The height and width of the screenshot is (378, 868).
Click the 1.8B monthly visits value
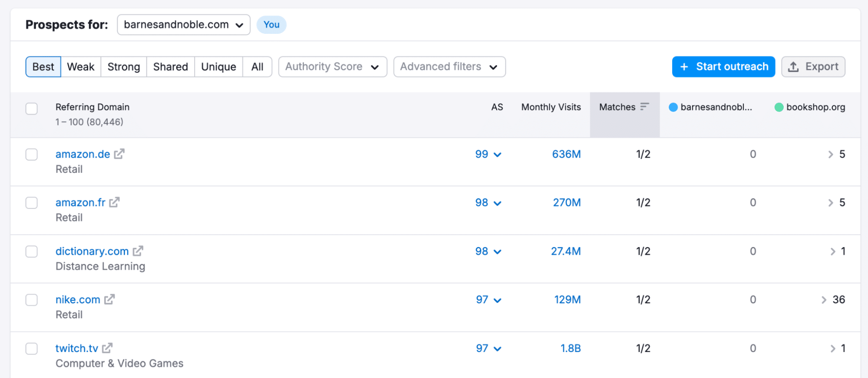[x=571, y=348]
